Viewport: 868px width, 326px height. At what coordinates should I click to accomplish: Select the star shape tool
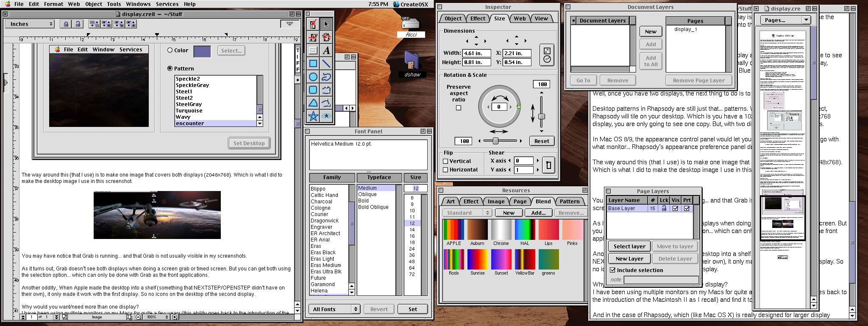[x=313, y=116]
